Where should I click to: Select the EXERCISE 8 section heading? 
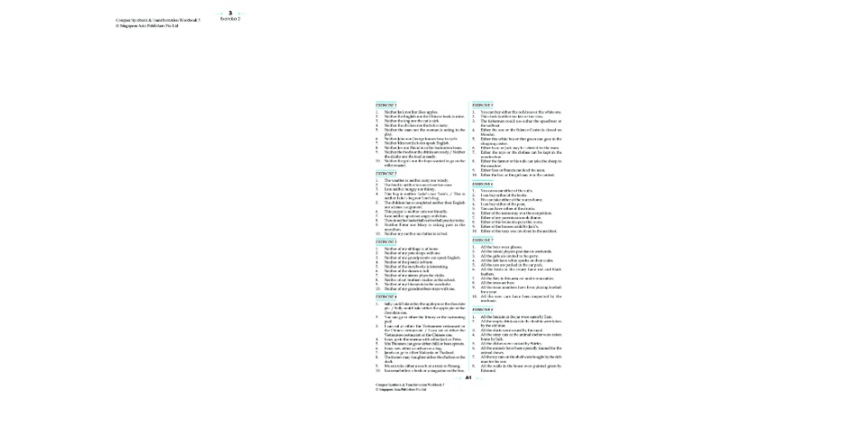[483, 309]
